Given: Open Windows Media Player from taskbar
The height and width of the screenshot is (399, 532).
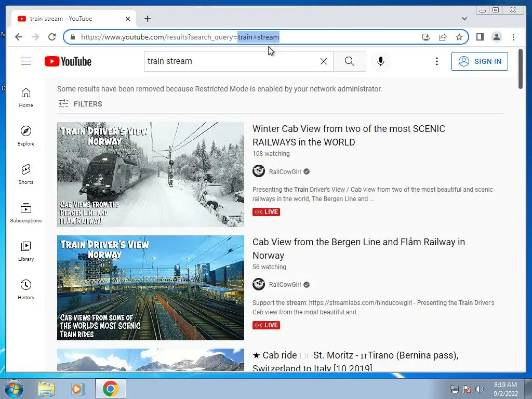Looking at the screenshot, I should 77,389.
